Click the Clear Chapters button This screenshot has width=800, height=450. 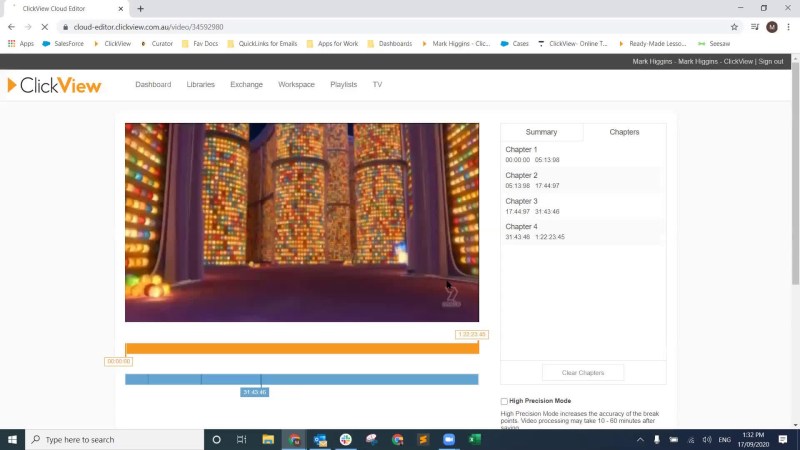pos(583,373)
